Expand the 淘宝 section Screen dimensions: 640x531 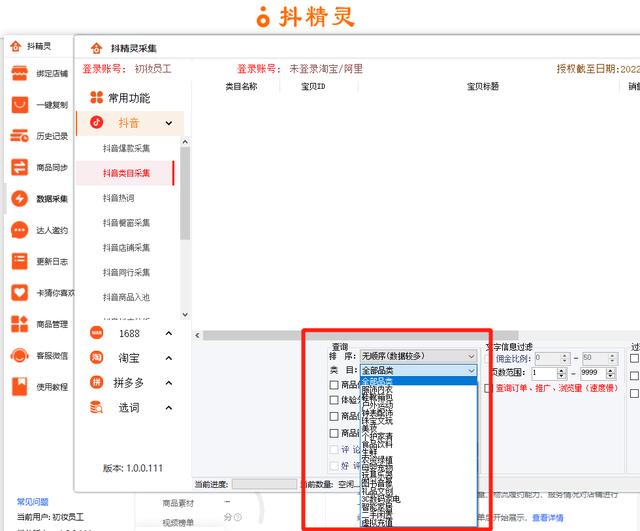[x=169, y=358]
